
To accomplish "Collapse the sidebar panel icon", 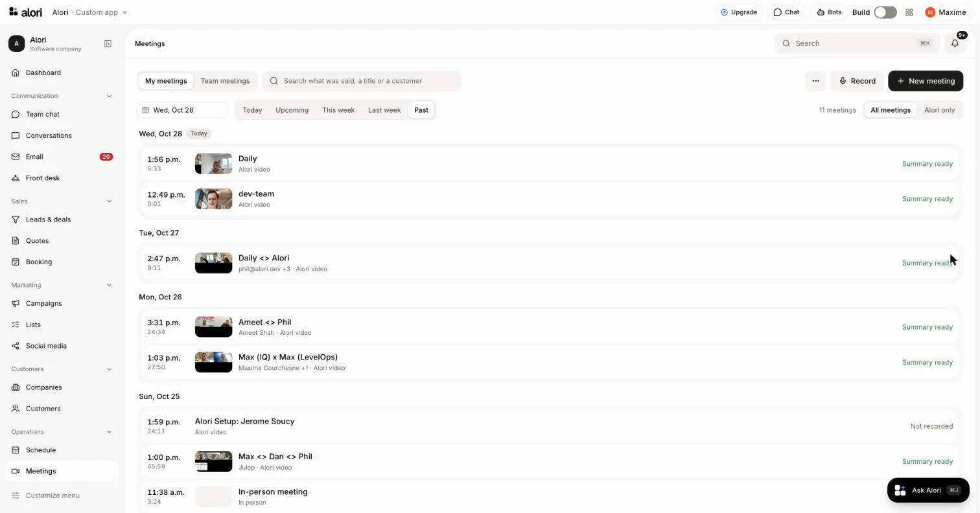I will pos(108,43).
